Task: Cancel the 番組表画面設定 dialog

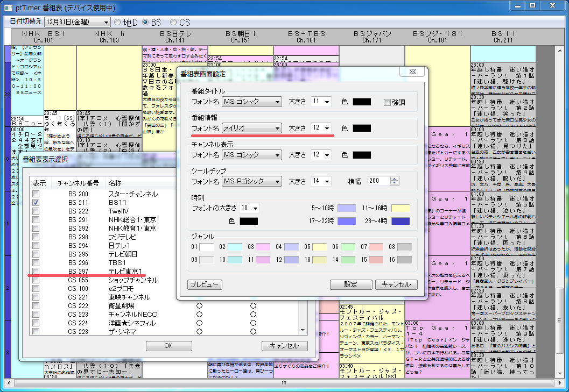Action: pyautogui.click(x=396, y=284)
